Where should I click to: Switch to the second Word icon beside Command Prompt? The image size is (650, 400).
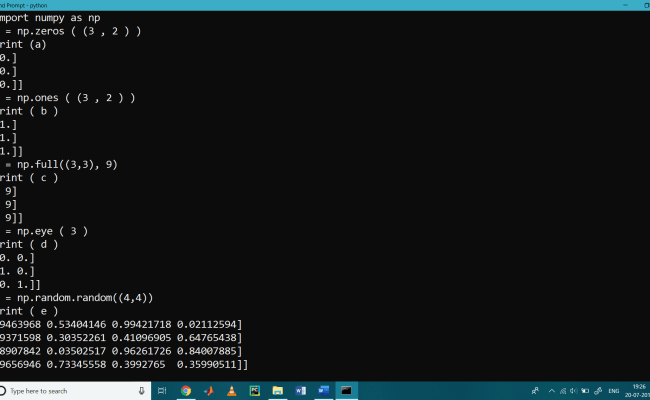point(323,390)
